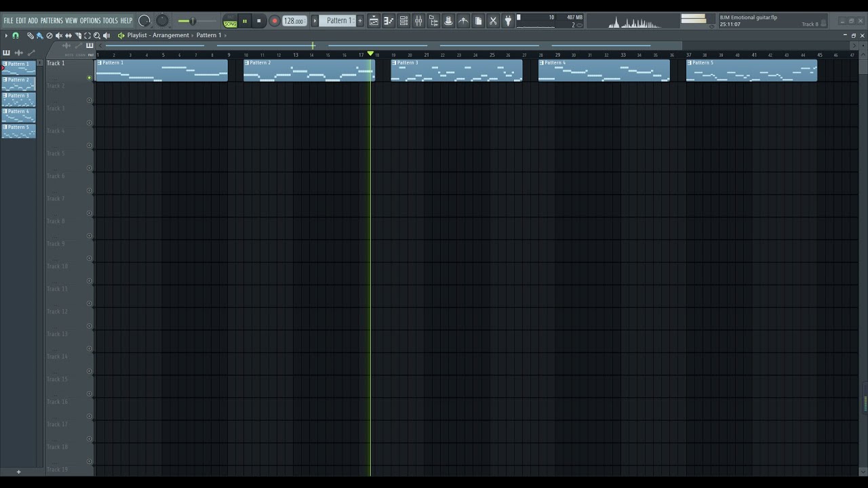The width and height of the screenshot is (868, 488).
Task: Click Pattern 1 in playlist breadcrumb
Action: (209, 35)
